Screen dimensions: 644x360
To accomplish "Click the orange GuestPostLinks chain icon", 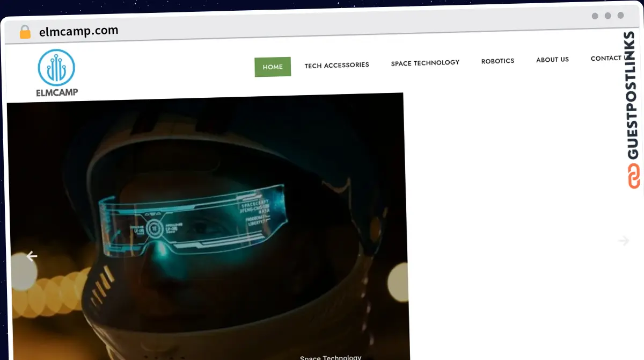I will coord(634,176).
